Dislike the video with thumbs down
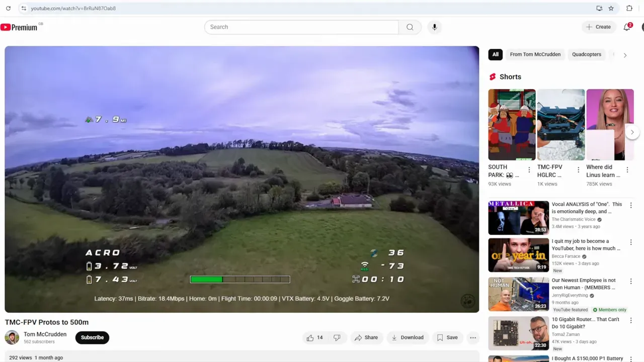Image resolution: width=644 pixels, height=362 pixels. click(x=337, y=337)
